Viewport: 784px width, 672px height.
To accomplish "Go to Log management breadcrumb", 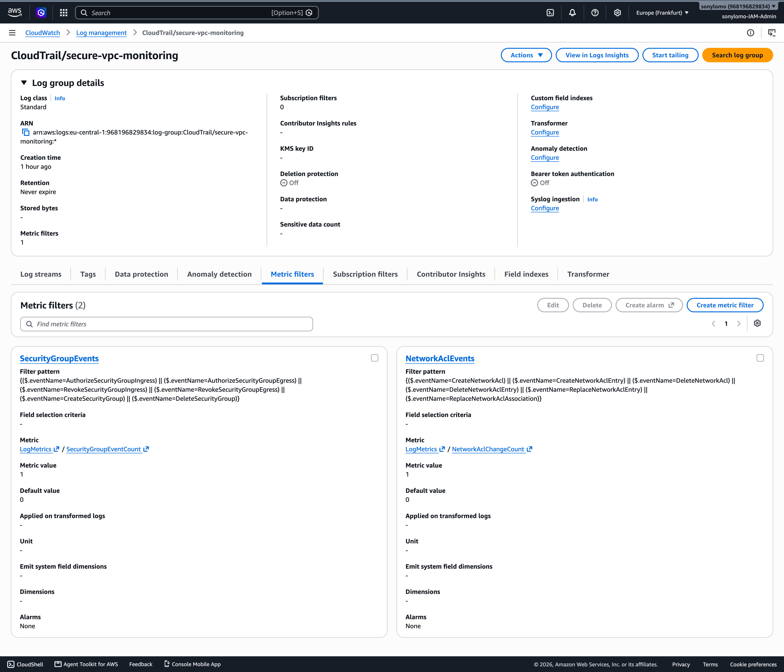I will point(101,33).
